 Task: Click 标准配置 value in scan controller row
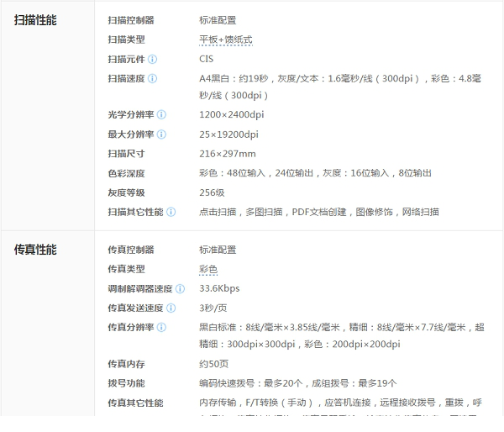(218, 20)
